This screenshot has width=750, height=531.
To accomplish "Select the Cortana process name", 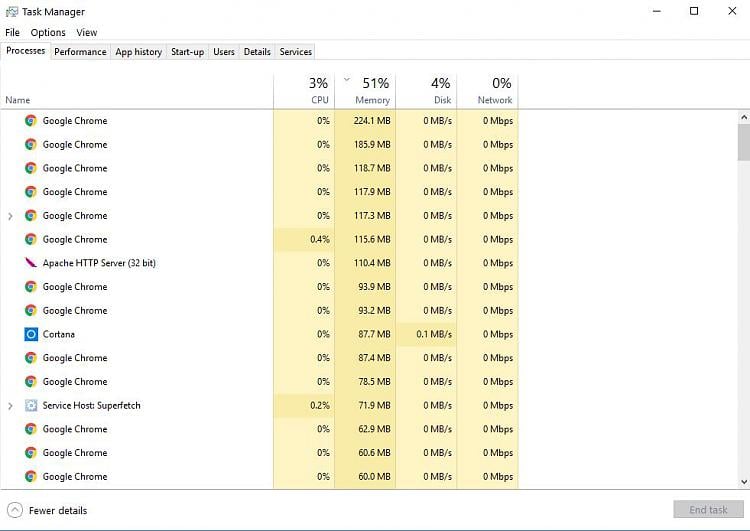I will 58,334.
